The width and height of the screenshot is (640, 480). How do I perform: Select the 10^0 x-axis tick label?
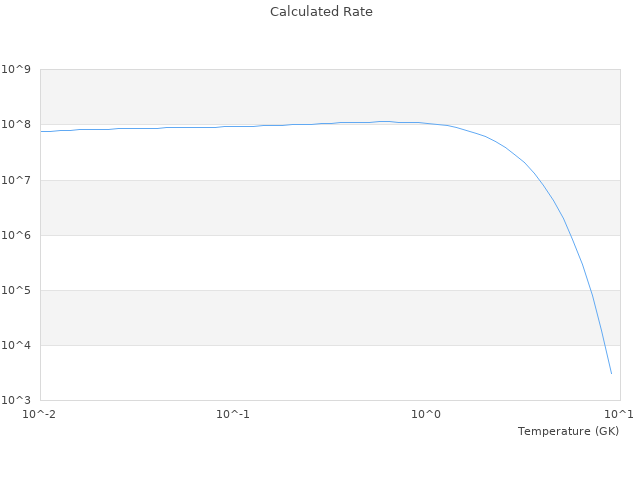click(426, 414)
